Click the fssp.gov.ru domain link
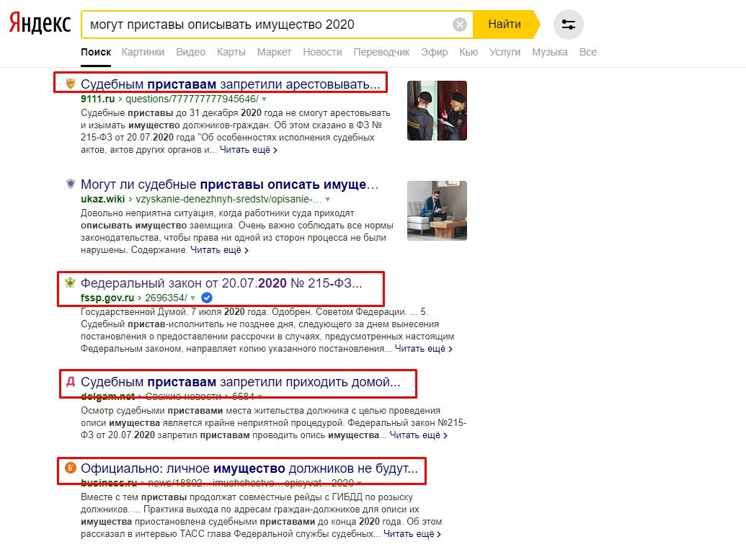This screenshot has height=560, width=746. [x=107, y=298]
